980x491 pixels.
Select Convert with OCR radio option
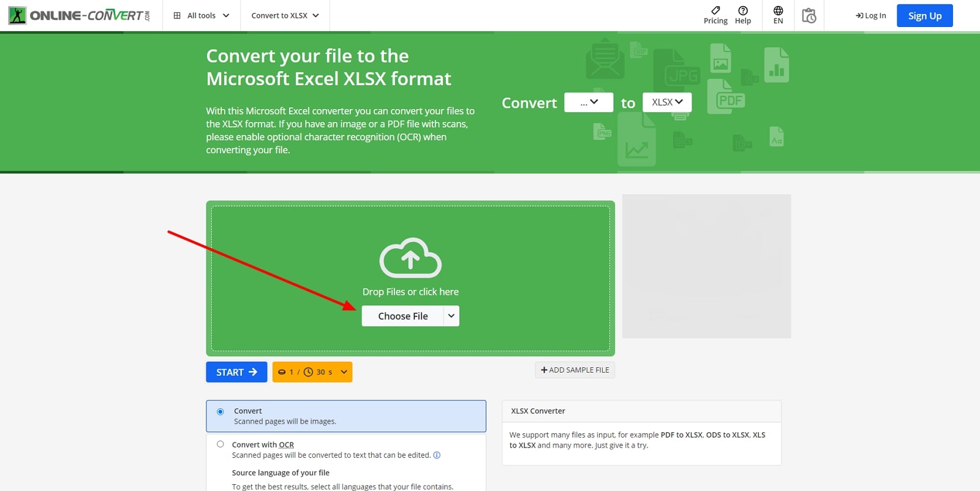[x=221, y=444]
